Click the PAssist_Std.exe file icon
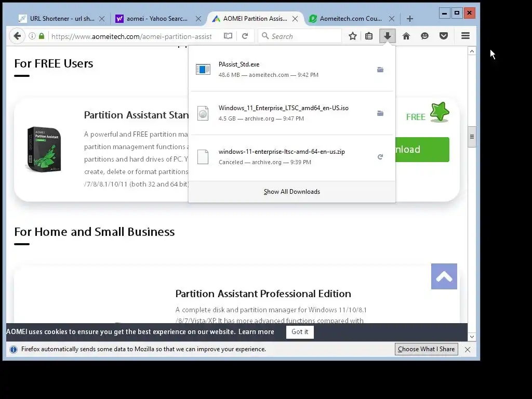 [203, 70]
